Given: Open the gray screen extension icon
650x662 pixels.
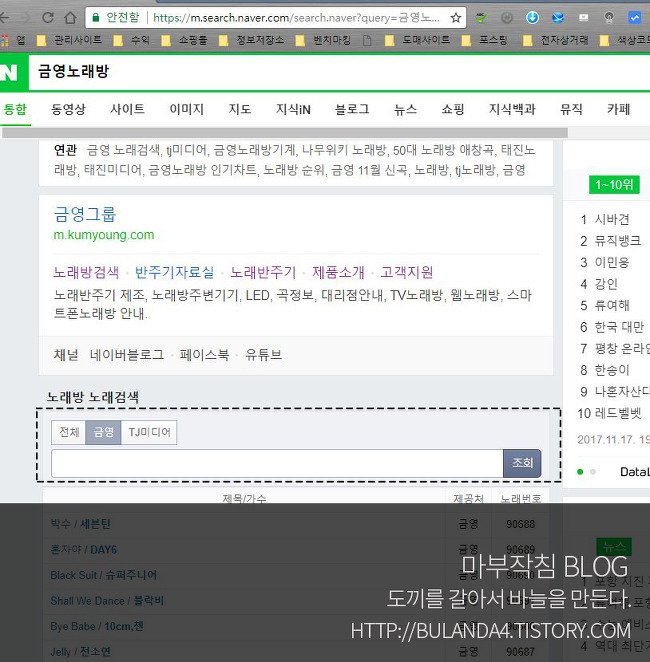Looking at the screenshot, I should [584, 17].
